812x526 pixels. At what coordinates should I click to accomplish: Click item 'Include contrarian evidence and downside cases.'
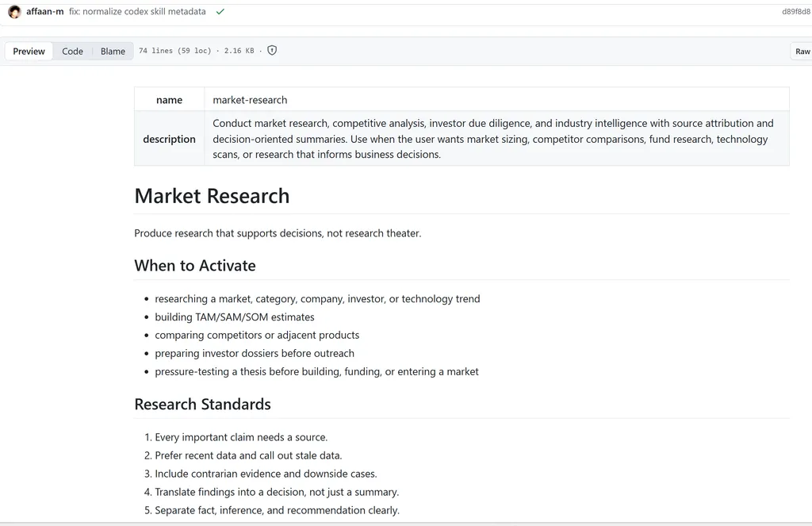(x=266, y=473)
